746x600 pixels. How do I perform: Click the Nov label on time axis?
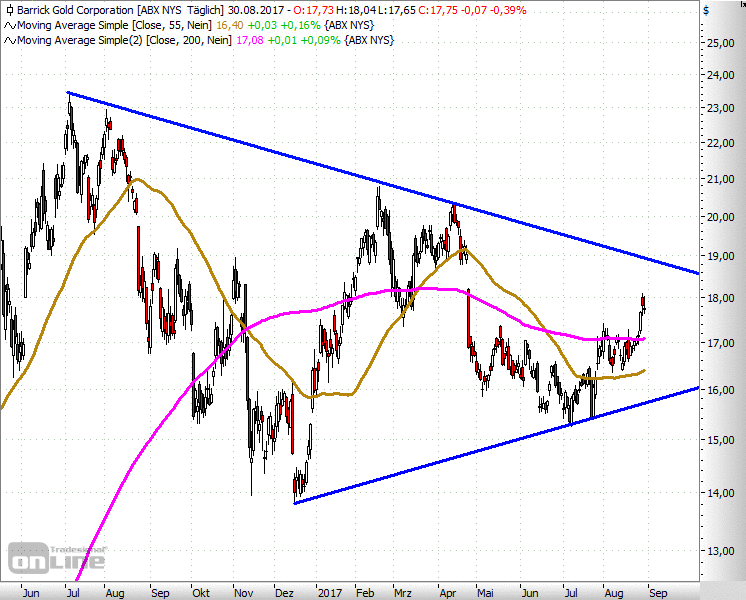tap(244, 593)
